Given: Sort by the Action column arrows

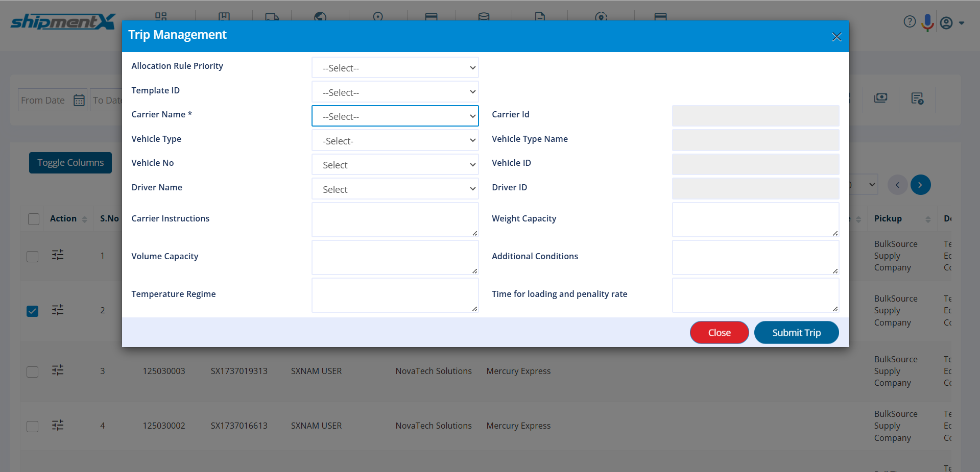Looking at the screenshot, I should [84, 219].
